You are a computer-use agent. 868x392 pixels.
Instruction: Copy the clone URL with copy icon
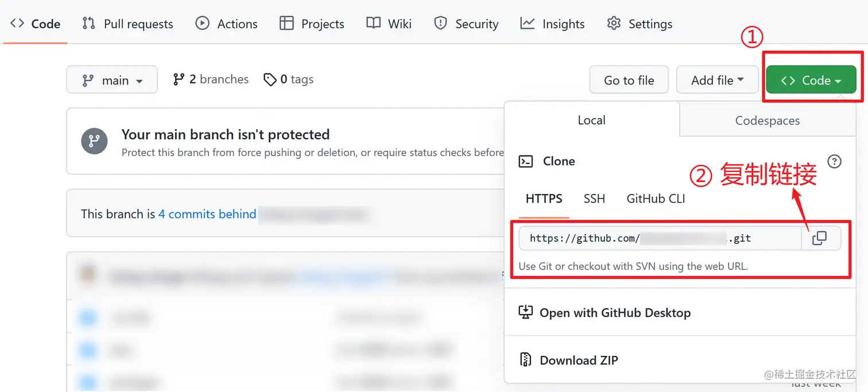tap(820, 238)
